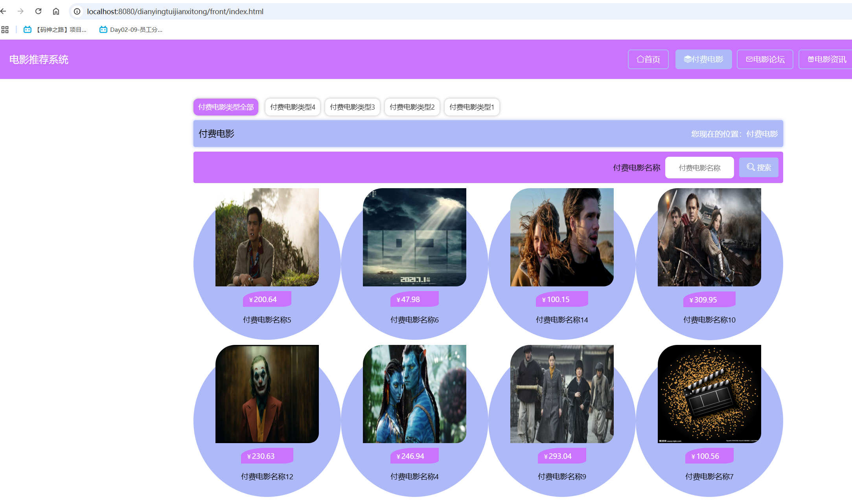Reload the page with refresh icon
Viewport: 852px width, 504px height.
pos(38,11)
